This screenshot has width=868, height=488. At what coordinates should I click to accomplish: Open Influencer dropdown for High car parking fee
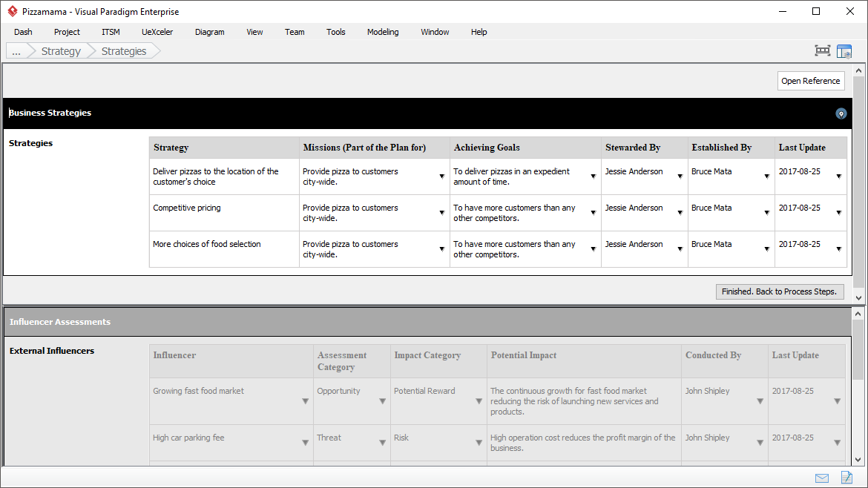point(305,443)
